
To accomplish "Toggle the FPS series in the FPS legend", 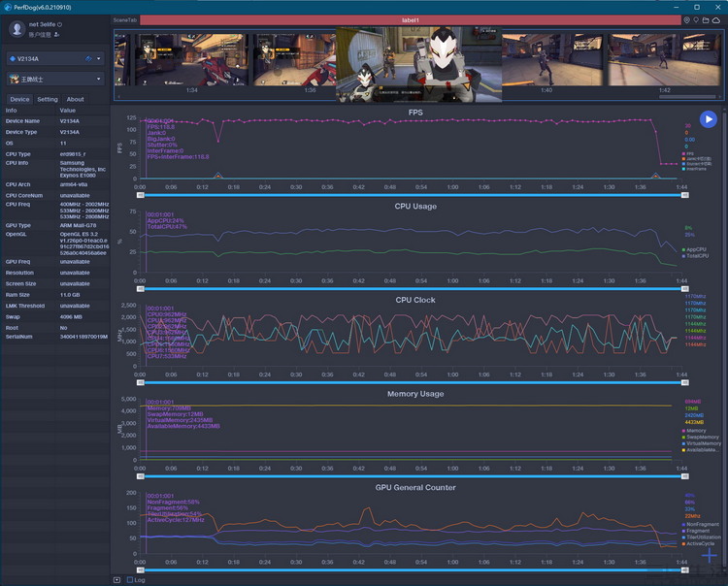I will pos(687,153).
